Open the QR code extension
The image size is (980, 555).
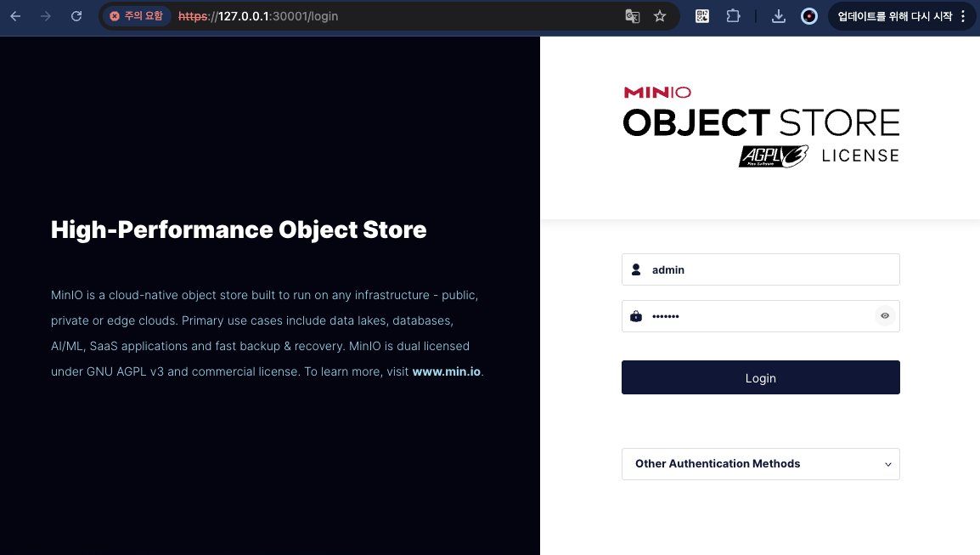pyautogui.click(x=701, y=16)
